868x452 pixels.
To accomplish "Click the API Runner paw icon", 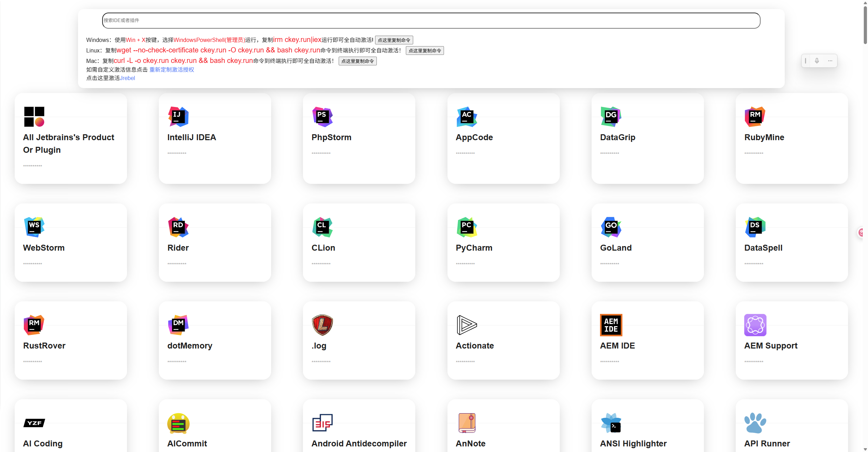I will click(755, 423).
